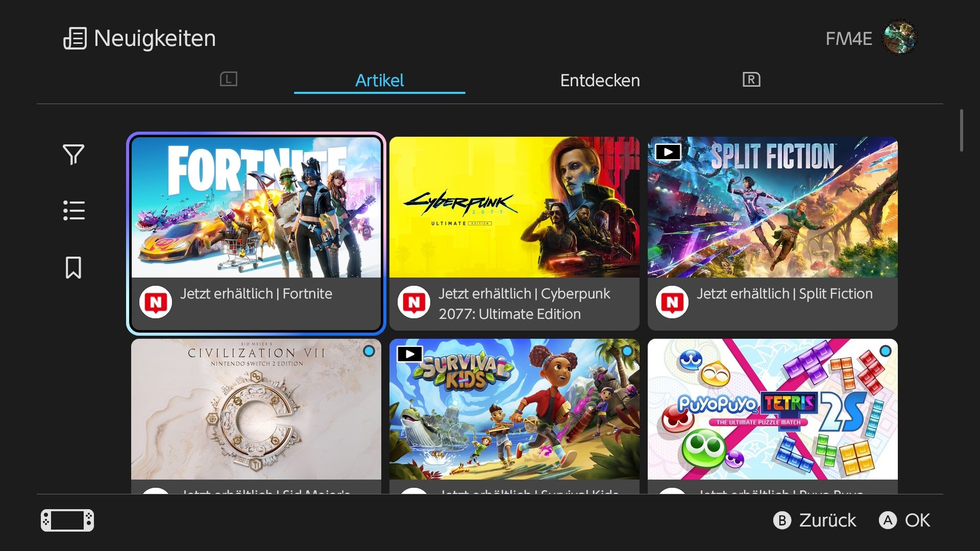Switch to the Entdecken tab

[600, 80]
